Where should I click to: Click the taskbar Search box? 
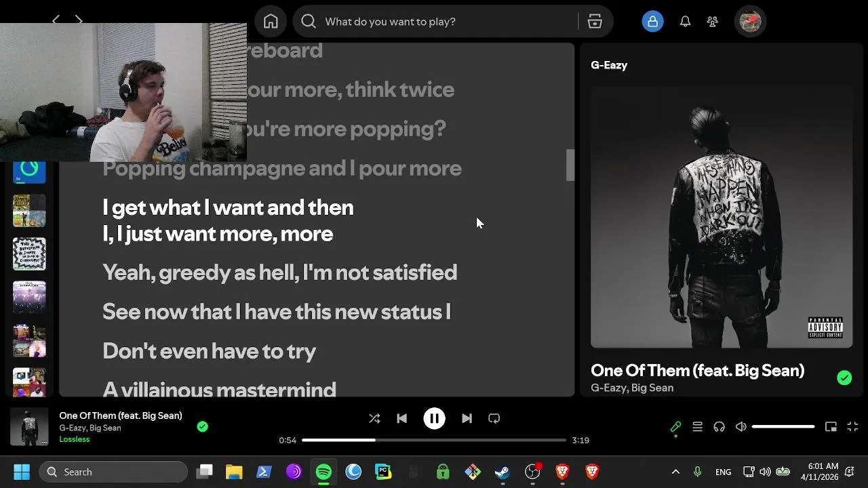113,472
